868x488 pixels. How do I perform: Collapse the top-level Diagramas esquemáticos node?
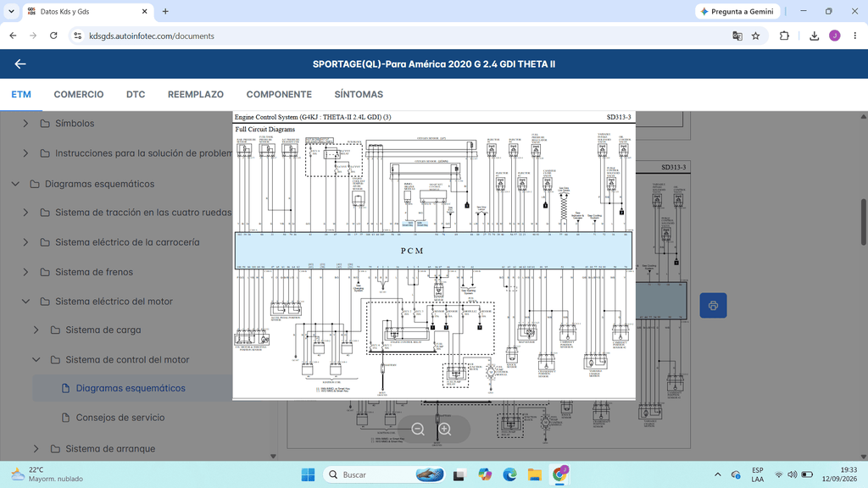point(15,184)
